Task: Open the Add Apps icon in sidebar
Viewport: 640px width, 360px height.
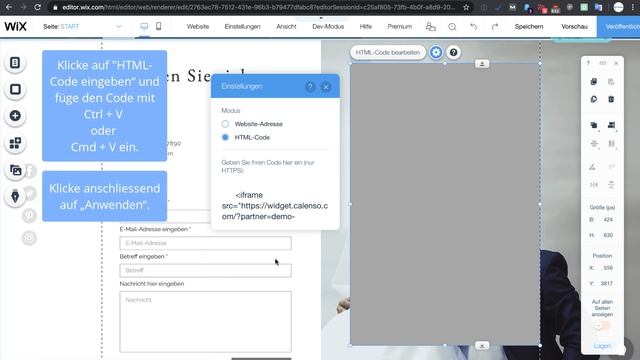Action: [15, 143]
